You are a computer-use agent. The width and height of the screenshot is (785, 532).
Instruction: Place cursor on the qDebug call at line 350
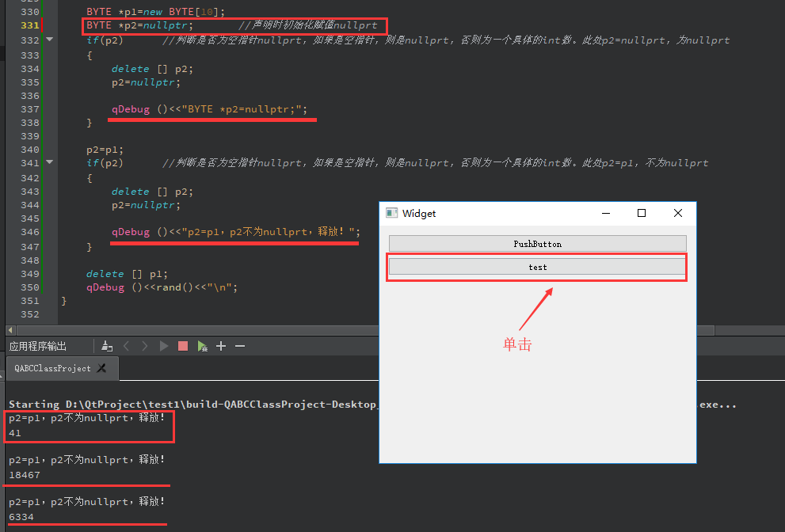pos(105,287)
